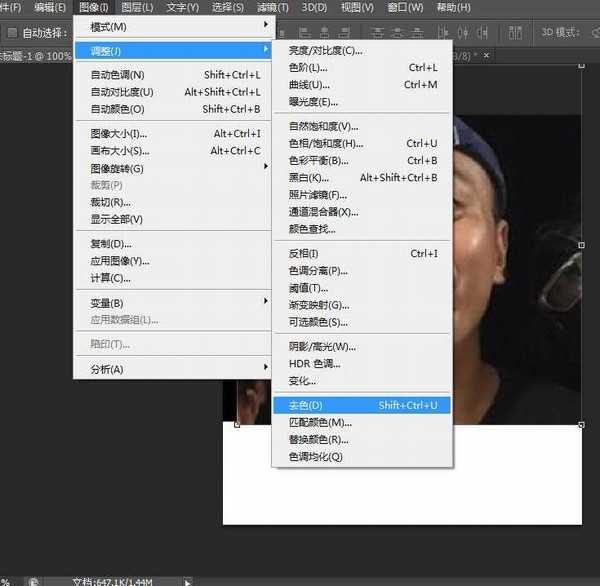600x586 pixels.
Task: Click the status bar share icon
Action: [33, 580]
